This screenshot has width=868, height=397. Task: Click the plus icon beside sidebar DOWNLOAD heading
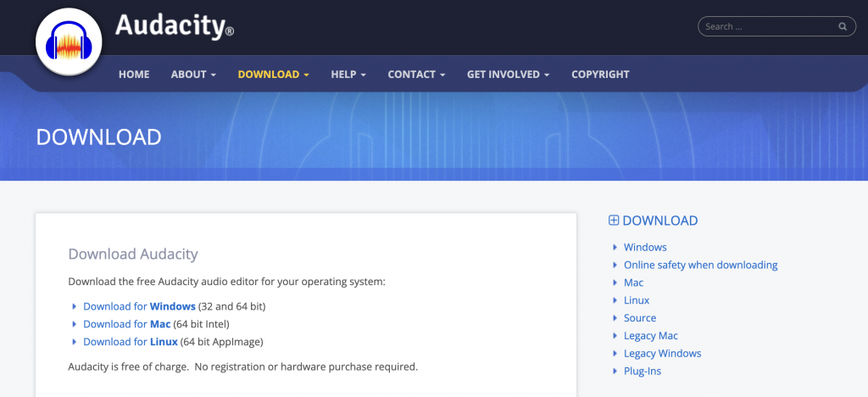click(x=614, y=221)
